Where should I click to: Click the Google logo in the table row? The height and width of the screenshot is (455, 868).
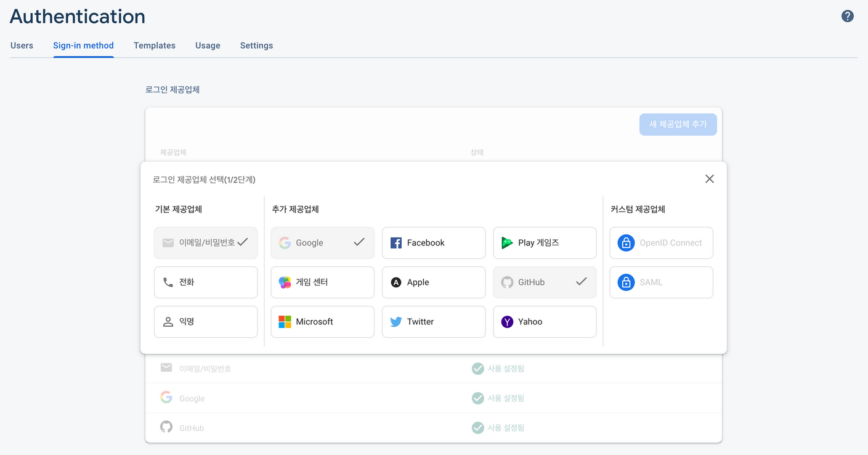166,397
